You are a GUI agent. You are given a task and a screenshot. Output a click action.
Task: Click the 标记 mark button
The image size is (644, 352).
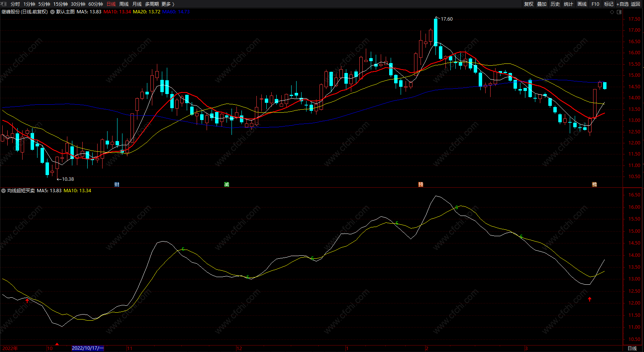point(609,4)
